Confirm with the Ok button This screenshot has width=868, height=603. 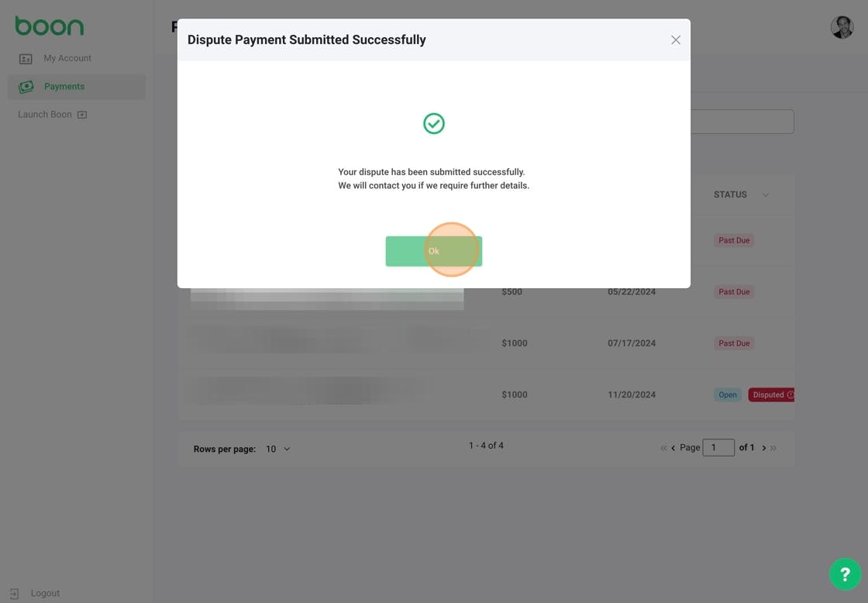[433, 251]
